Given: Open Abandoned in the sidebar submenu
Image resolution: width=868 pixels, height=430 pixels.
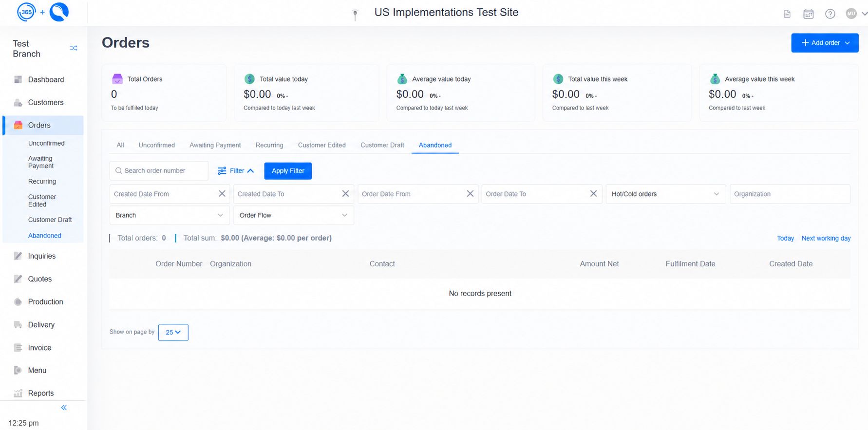Looking at the screenshot, I should 44,235.
